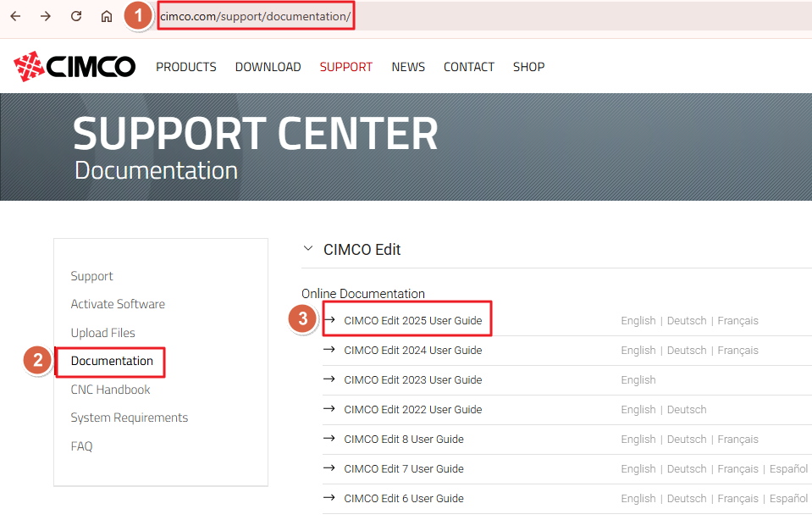Open Deutsch version of Edit 2022 guide
Viewport: 812px width, 520px height.
click(686, 410)
